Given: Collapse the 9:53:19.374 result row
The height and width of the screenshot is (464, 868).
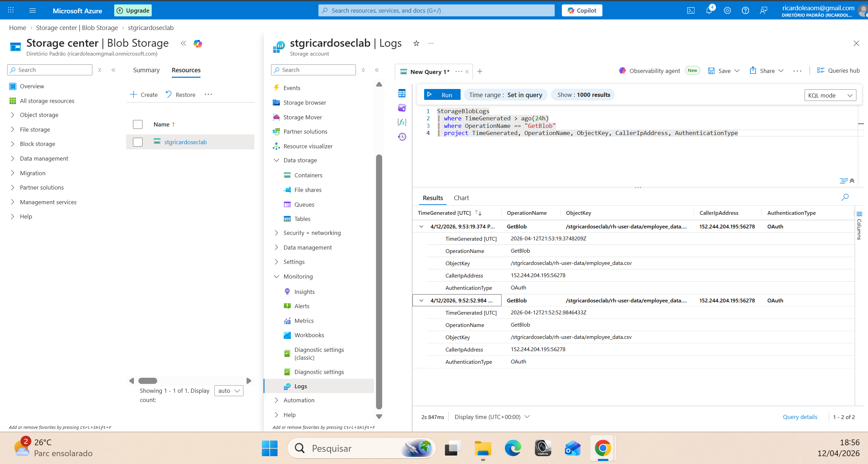Looking at the screenshot, I should [421, 226].
